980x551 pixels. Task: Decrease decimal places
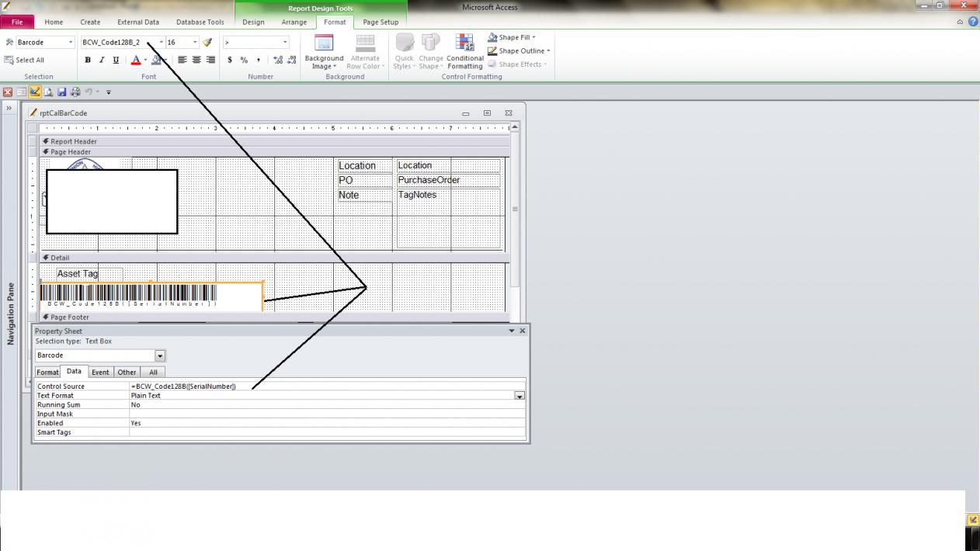291,60
